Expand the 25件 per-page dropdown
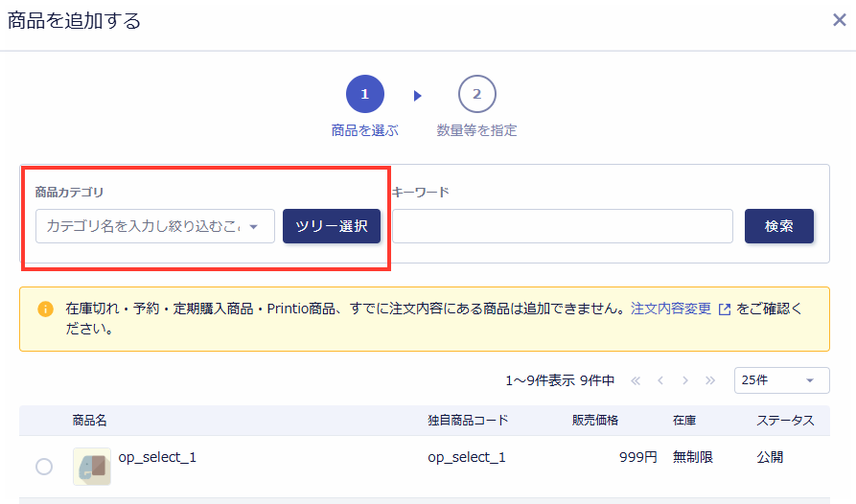This screenshot has height=504, width=856. pyautogui.click(x=780, y=380)
